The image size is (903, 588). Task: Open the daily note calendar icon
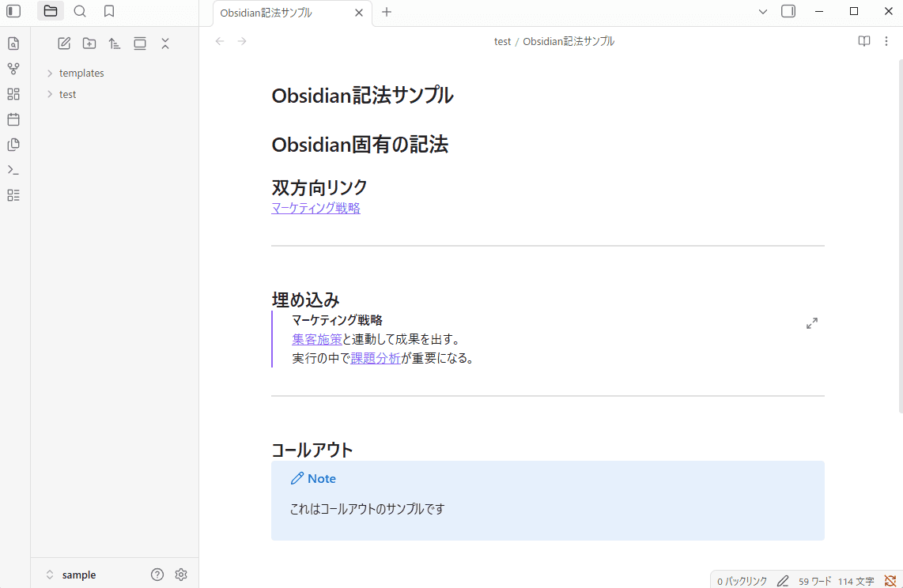coord(13,119)
